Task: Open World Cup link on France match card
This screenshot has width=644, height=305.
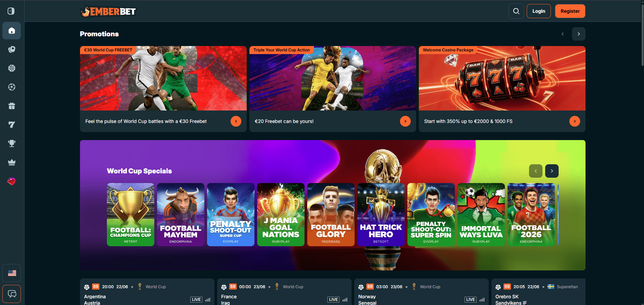Action: click(293, 287)
